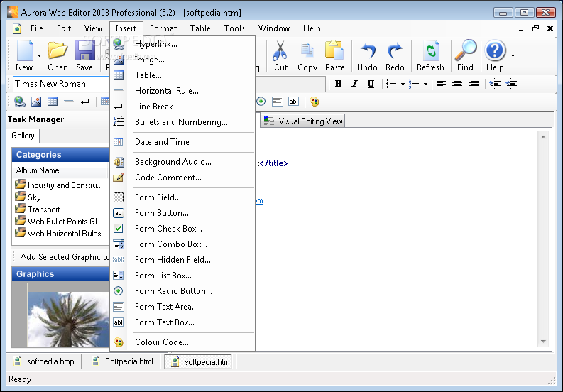This screenshot has width=563, height=392.
Task: Choose Code Comment... menu entry
Action: [x=182, y=178]
